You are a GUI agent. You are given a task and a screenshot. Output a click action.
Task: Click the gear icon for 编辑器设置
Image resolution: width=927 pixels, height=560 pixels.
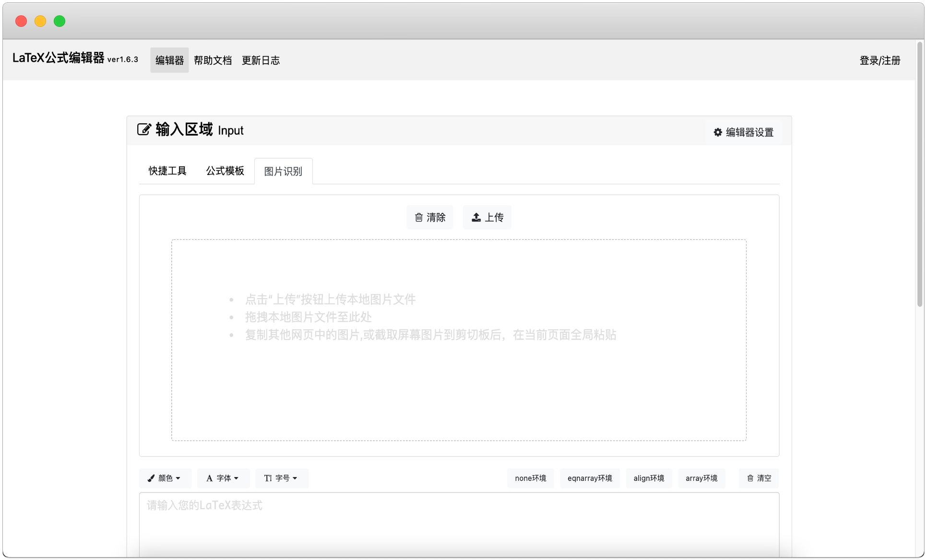(x=718, y=132)
